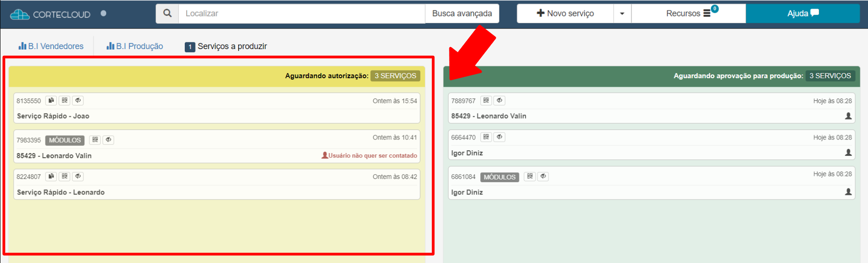Click the user icon on service 7889767 card
Viewport: 868px width, 263px height.
click(x=848, y=116)
